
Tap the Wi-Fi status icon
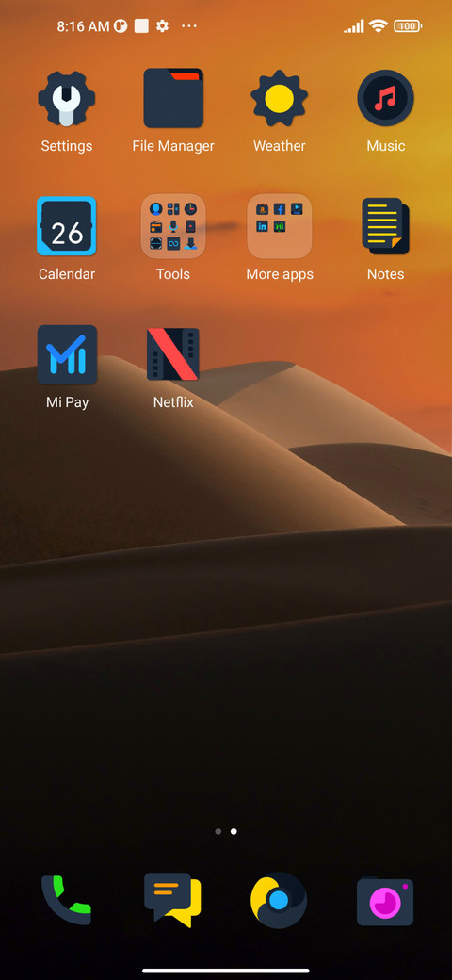click(x=378, y=25)
